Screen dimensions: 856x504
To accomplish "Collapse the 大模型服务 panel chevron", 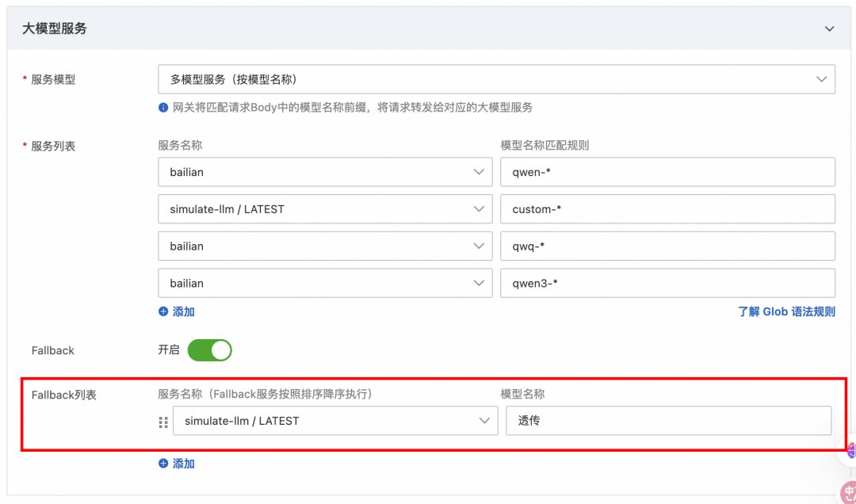I will click(829, 29).
